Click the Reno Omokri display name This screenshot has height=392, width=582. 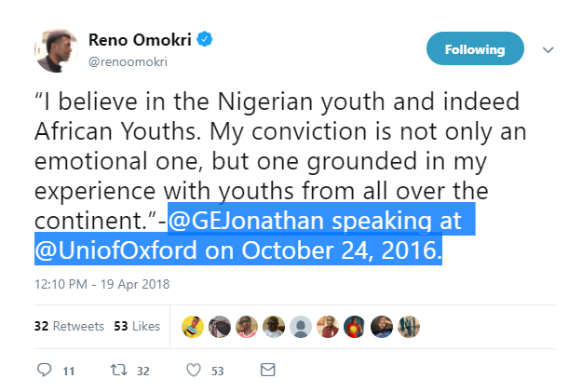[x=139, y=40]
